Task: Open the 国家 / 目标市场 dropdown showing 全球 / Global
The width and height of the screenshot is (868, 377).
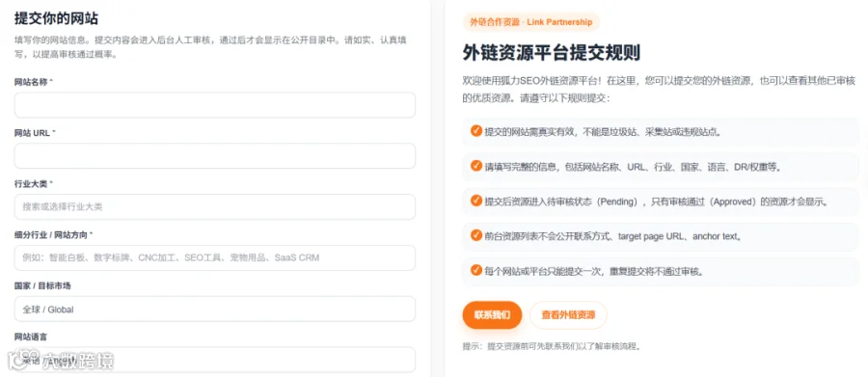Action: [215, 309]
